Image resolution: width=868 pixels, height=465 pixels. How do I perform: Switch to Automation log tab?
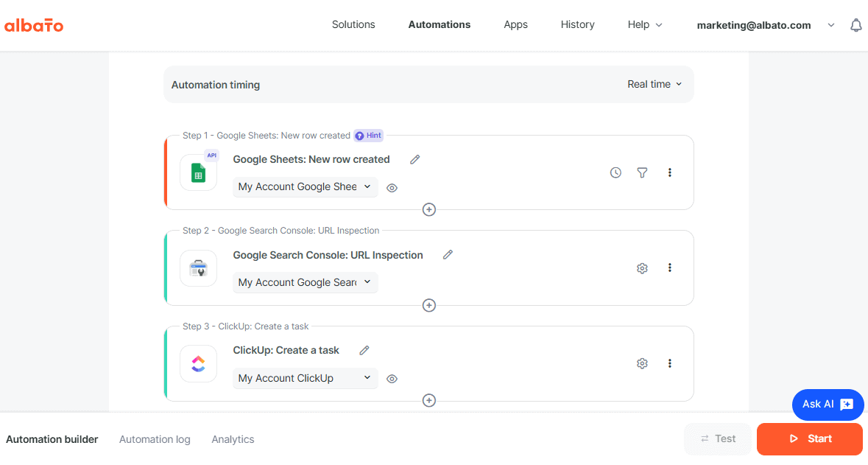tap(155, 439)
